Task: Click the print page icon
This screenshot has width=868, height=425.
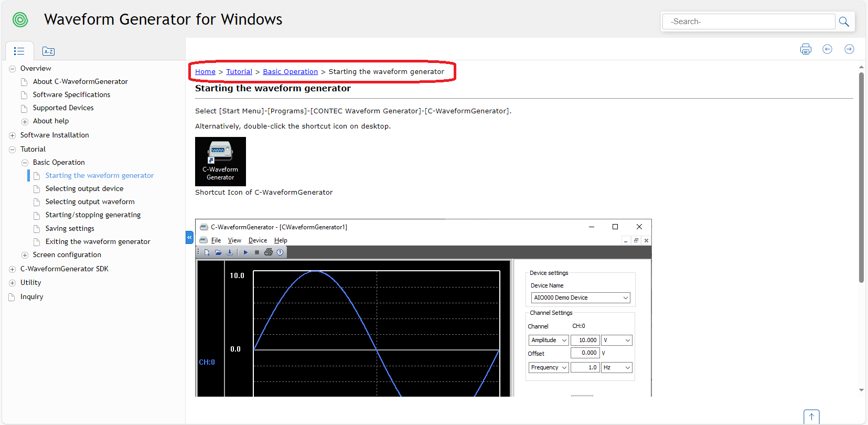Action: (806, 49)
